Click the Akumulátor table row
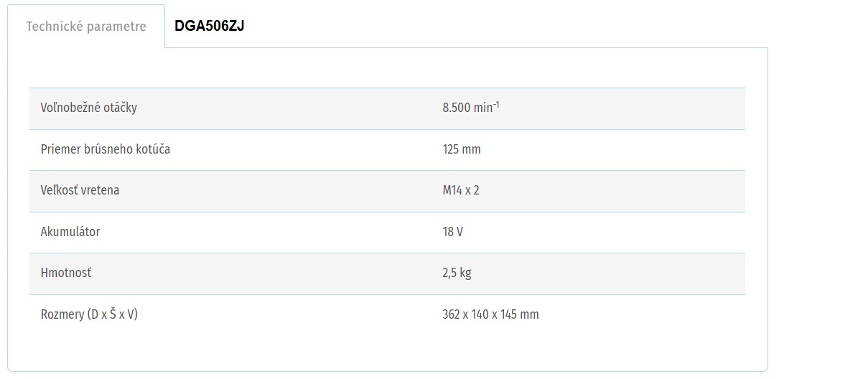The image size is (868, 379). (x=387, y=233)
